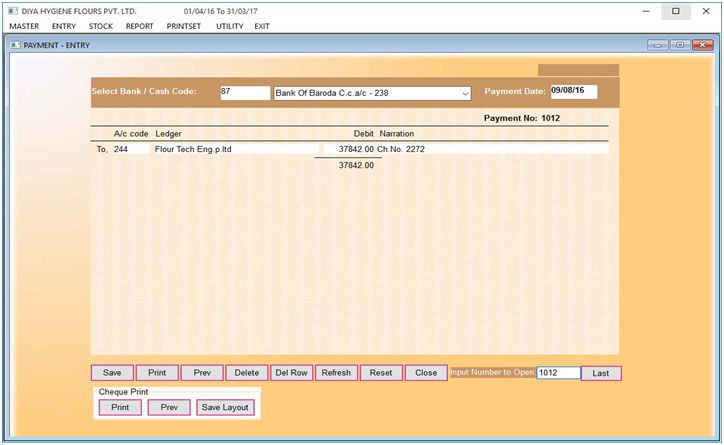Click the Input Number to Open field
The width and height of the screenshot is (724, 445).
pyautogui.click(x=557, y=373)
